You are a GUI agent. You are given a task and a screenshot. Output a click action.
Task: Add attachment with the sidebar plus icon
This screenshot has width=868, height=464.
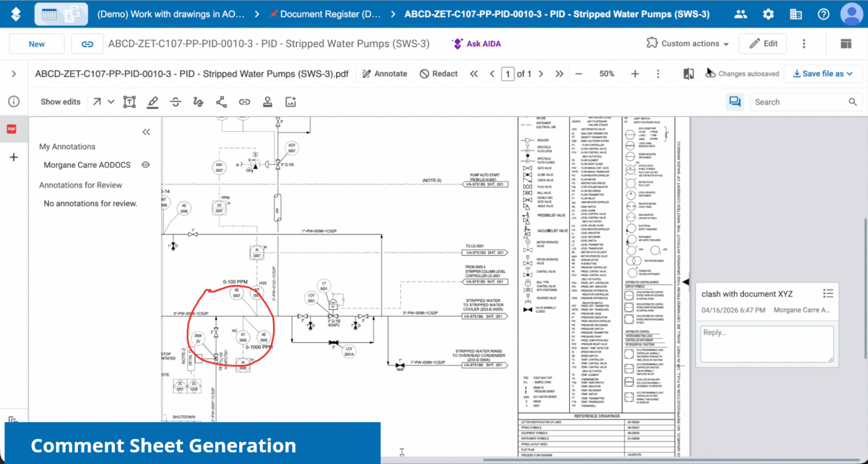click(14, 157)
